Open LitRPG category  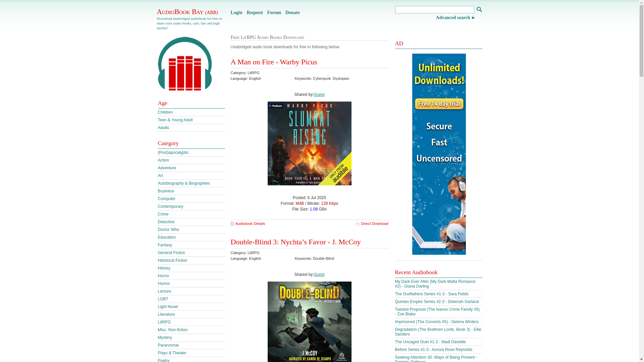[164, 322]
